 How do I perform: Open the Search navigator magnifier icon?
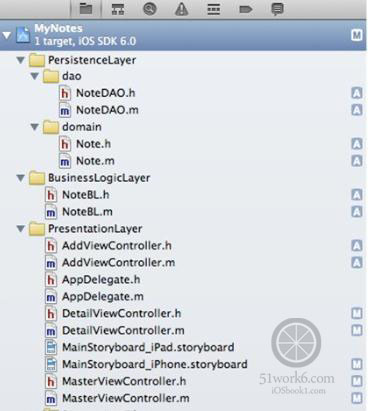150,9
